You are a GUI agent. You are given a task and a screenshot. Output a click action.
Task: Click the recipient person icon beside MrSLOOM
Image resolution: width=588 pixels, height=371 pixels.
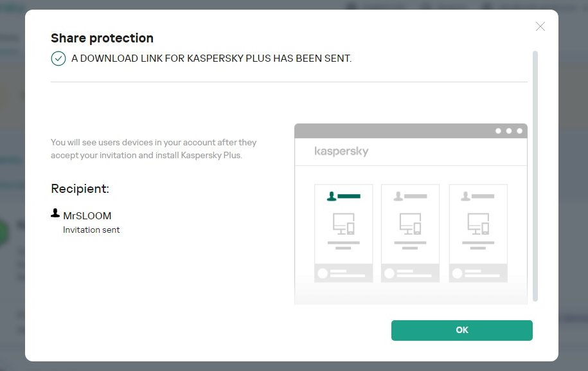tap(55, 213)
